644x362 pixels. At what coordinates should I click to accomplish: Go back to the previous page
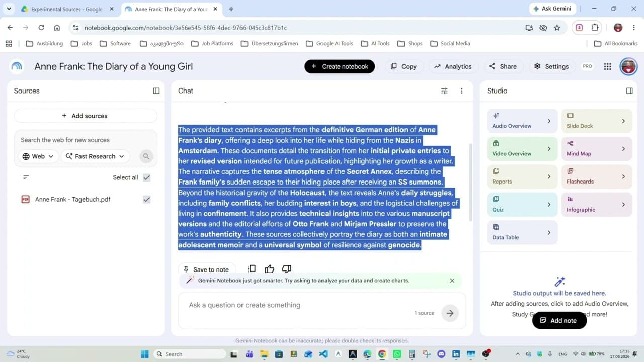[10, 28]
